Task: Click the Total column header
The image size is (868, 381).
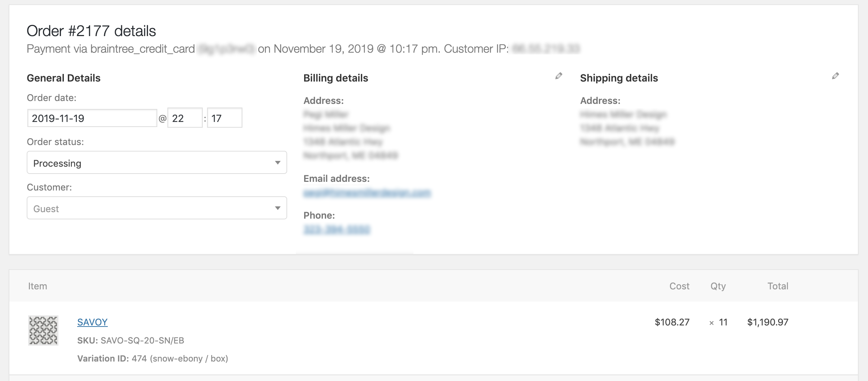Action: (778, 286)
